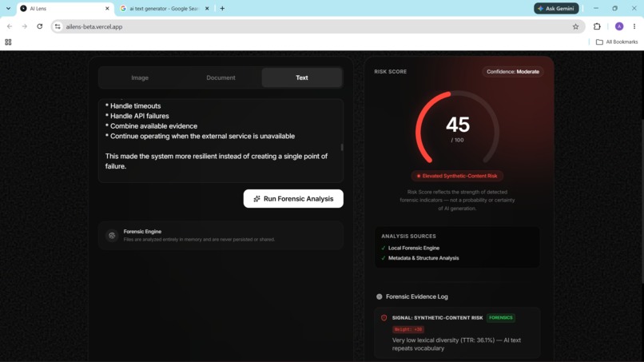This screenshot has width=644, height=362.
Task: Click the site information icon in the address bar
Action: 58,26
